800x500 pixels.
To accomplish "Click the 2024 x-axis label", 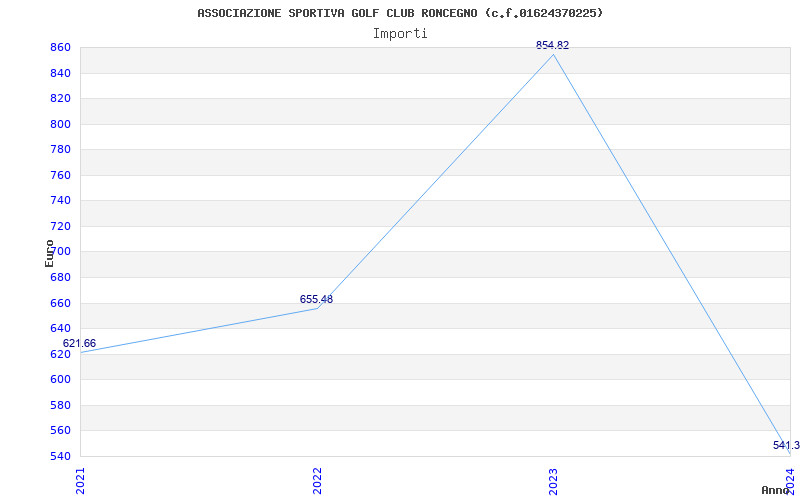I will (x=790, y=481).
